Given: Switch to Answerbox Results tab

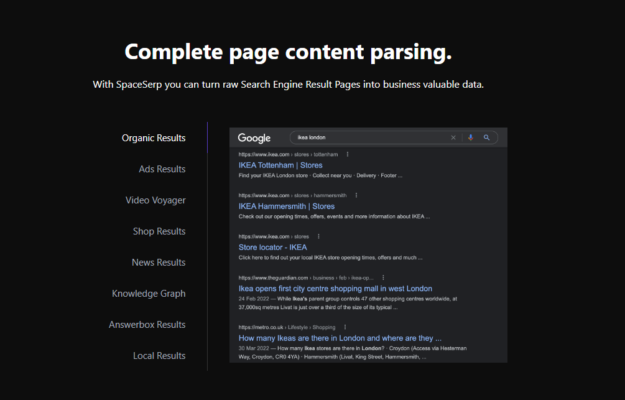Looking at the screenshot, I should 147,325.
